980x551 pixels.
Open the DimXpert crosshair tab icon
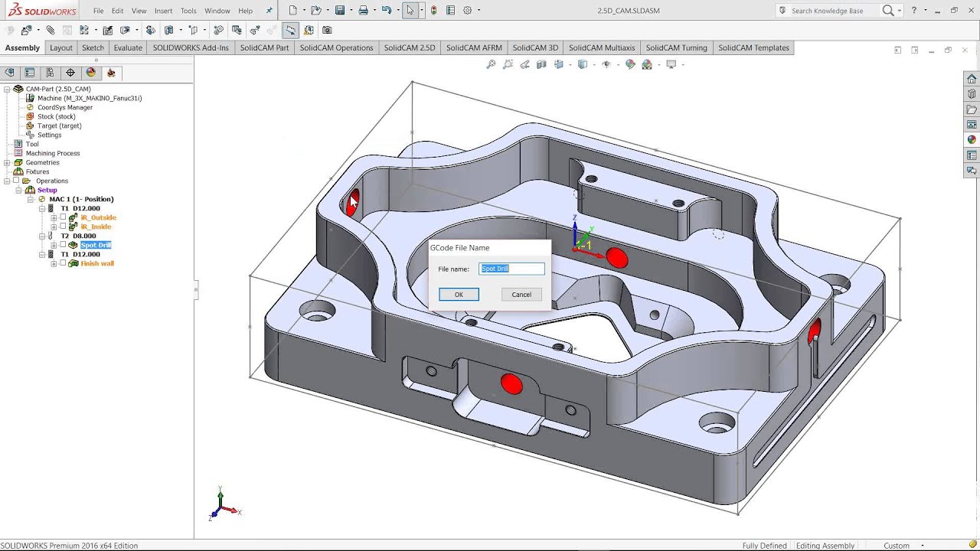coord(70,73)
